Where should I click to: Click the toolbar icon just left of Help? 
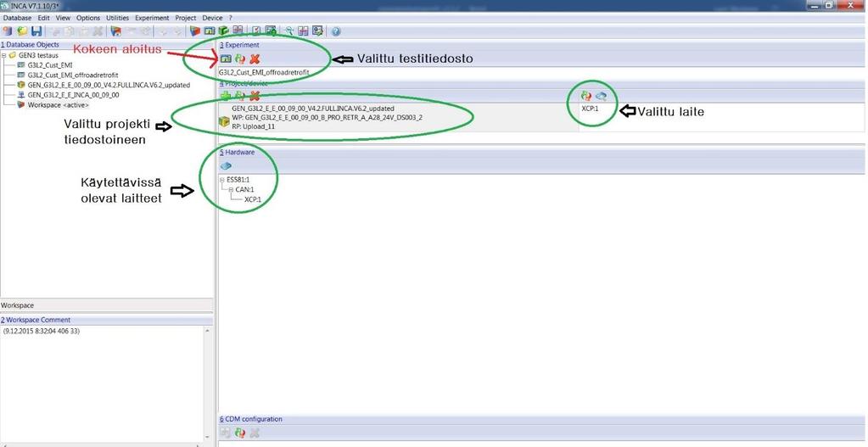317,31
